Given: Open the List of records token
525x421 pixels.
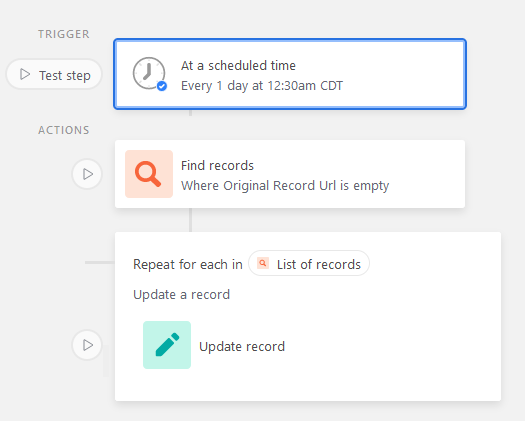Looking at the screenshot, I should 309,264.
